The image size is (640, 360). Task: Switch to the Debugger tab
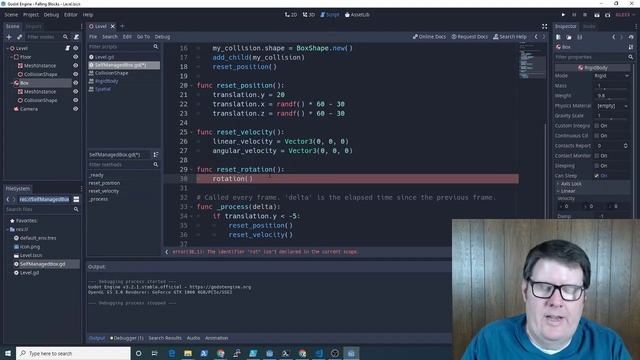point(127,338)
